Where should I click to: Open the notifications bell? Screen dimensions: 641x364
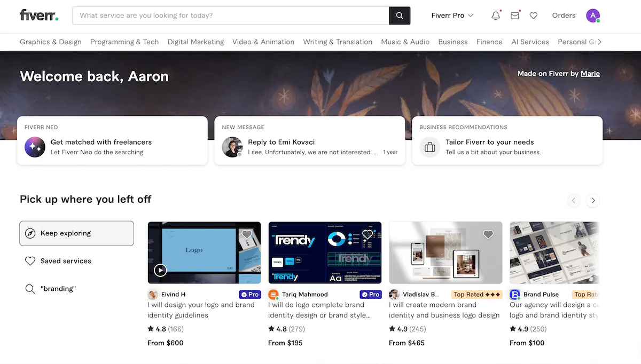pos(496,15)
